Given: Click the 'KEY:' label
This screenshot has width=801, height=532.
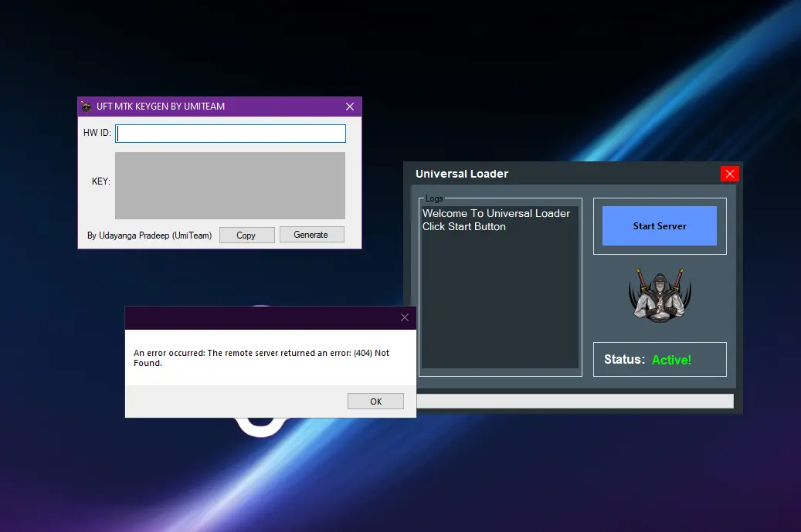Looking at the screenshot, I should point(101,181).
